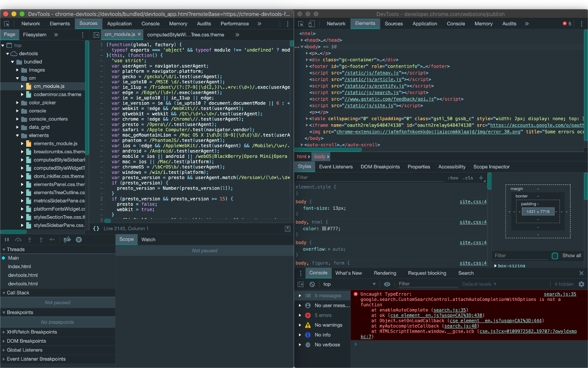
Task: Click the new style rule plus icon
Action: coord(481,177)
